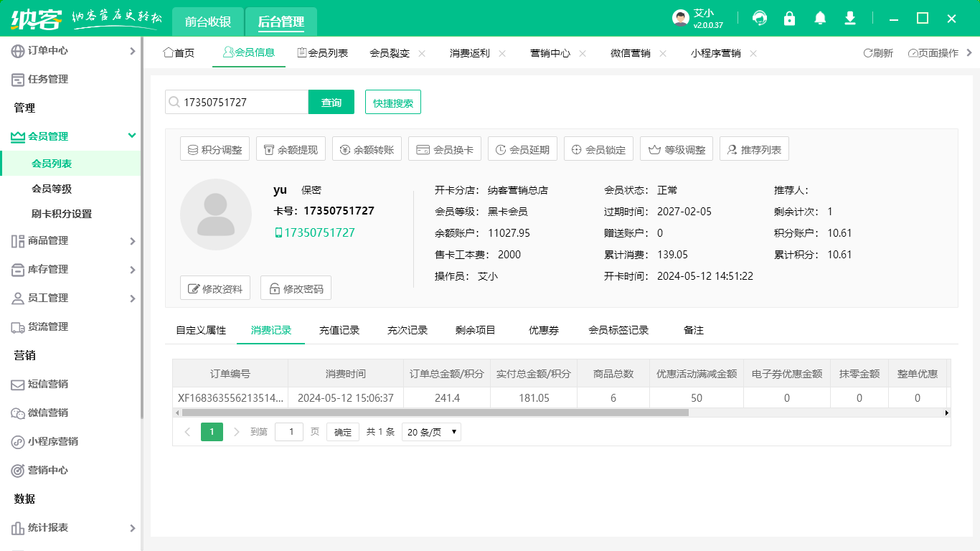Close the 会员裂变 tab
980x551 pixels.
pyautogui.click(x=422, y=53)
